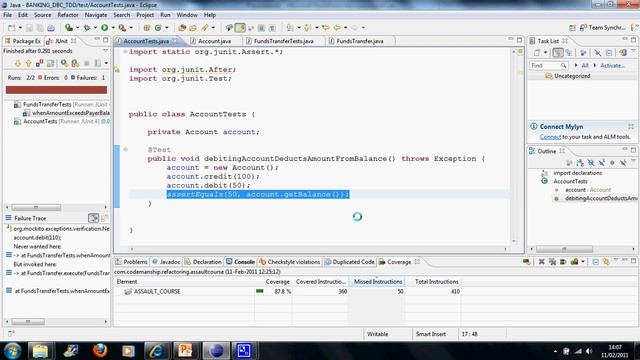Click the Previous Failure arrow in JUnit view

point(28,63)
